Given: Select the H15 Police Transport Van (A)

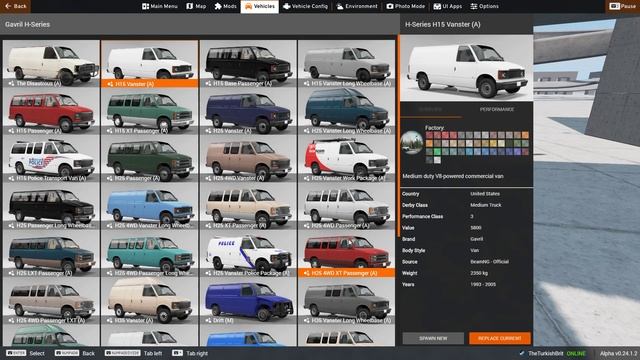Looking at the screenshot, I should pos(51,158).
